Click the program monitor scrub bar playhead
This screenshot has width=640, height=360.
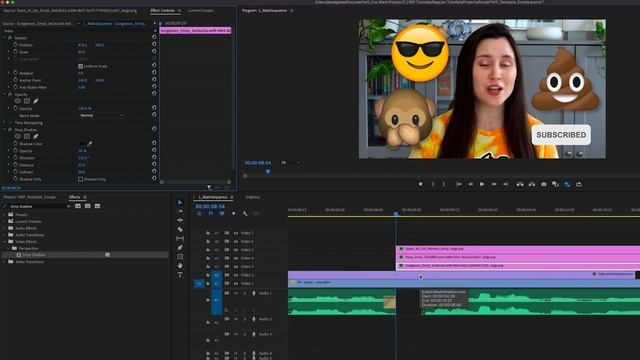point(268,171)
